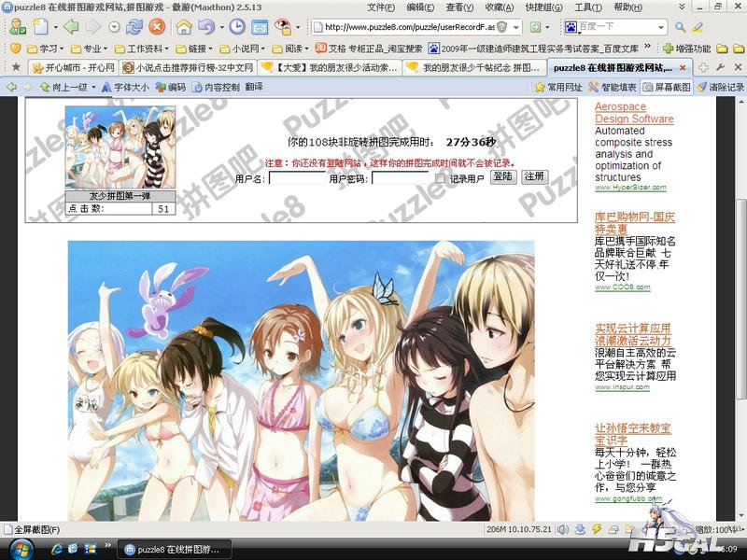Click the 用户名 username input field
The height and width of the screenshot is (560, 747).
click(x=297, y=177)
